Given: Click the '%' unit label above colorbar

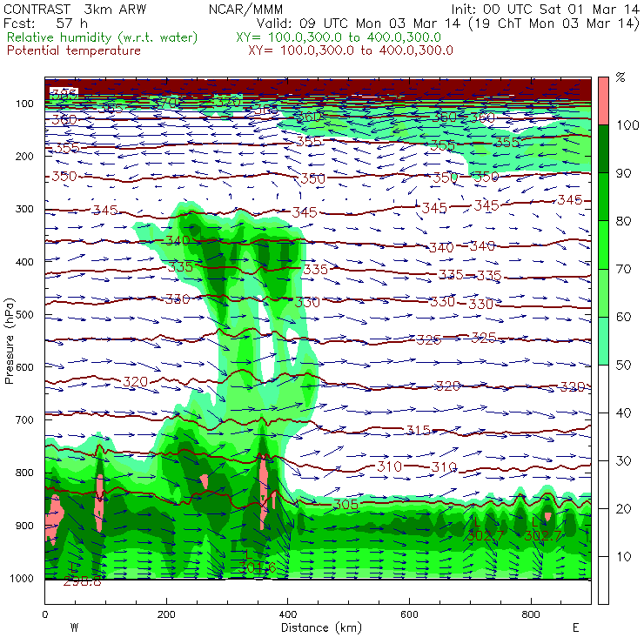Looking at the screenshot, I should 621,77.
